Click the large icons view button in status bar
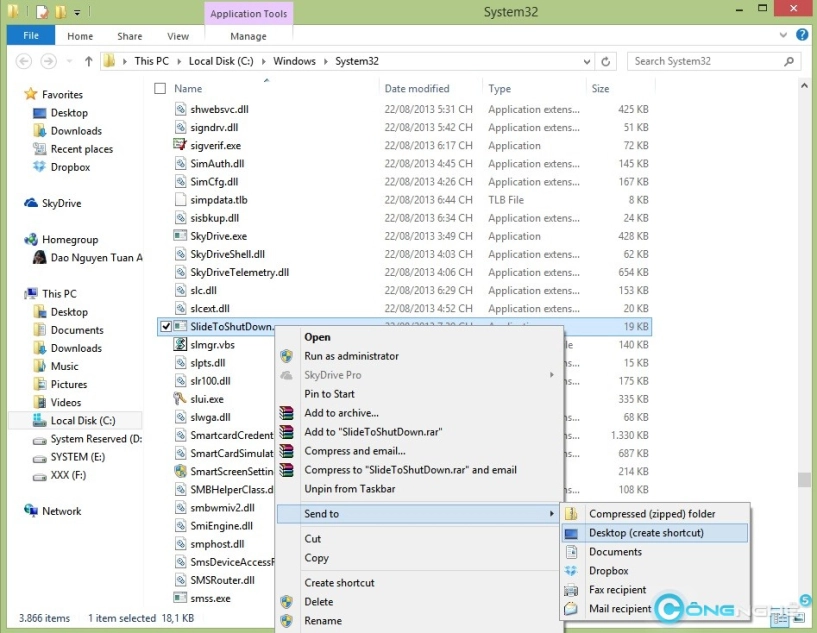Viewport: 817px width, 633px height. click(798, 618)
